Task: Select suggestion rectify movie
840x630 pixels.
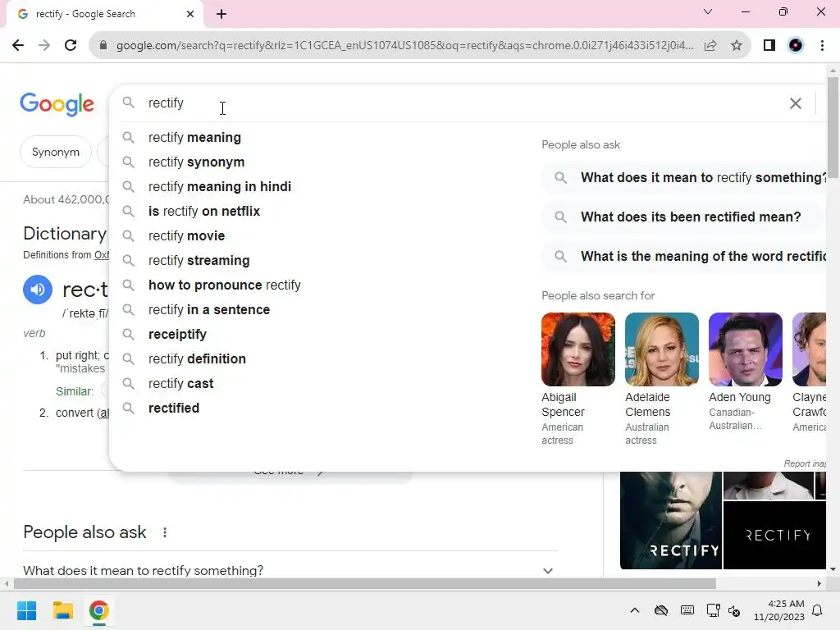Action: pos(186,236)
